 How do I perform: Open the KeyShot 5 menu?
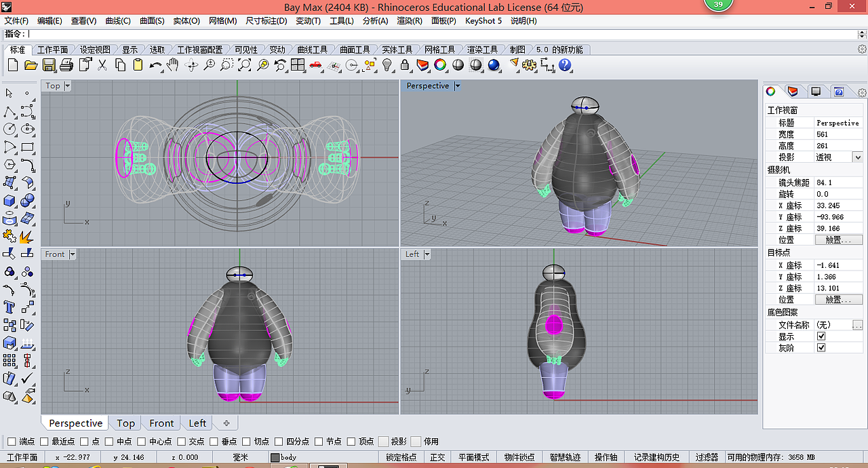(x=484, y=21)
